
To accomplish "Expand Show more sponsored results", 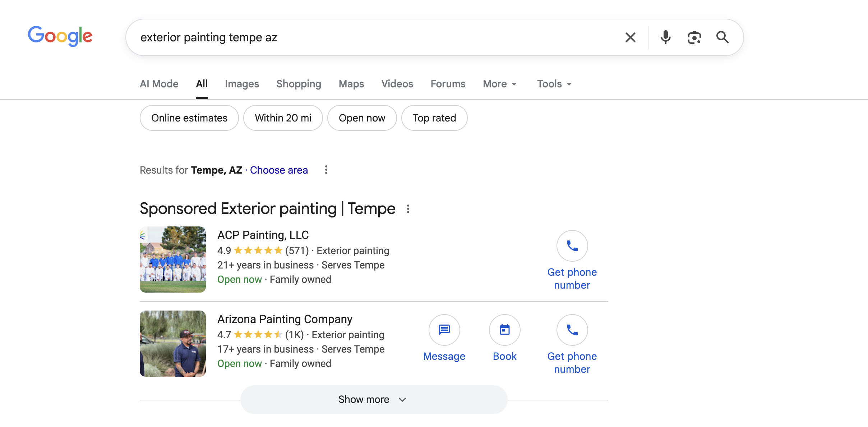I will 374,399.
